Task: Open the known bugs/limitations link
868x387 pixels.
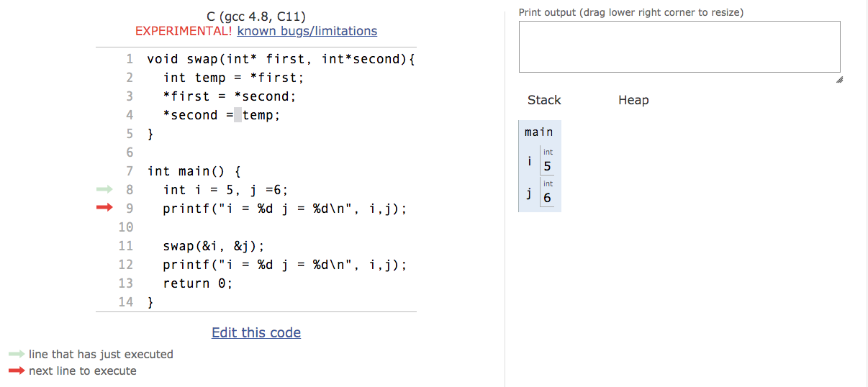Action: click(x=307, y=31)
